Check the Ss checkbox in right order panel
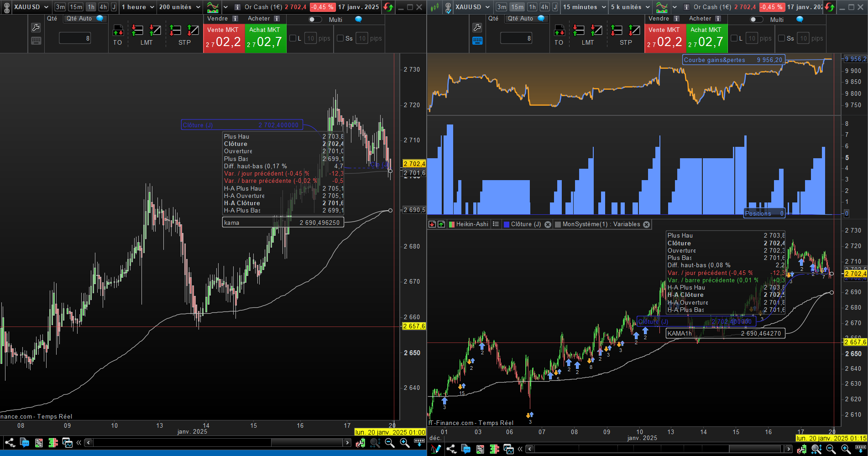This screenshot has width=868, height=456. tap(781, 38)
